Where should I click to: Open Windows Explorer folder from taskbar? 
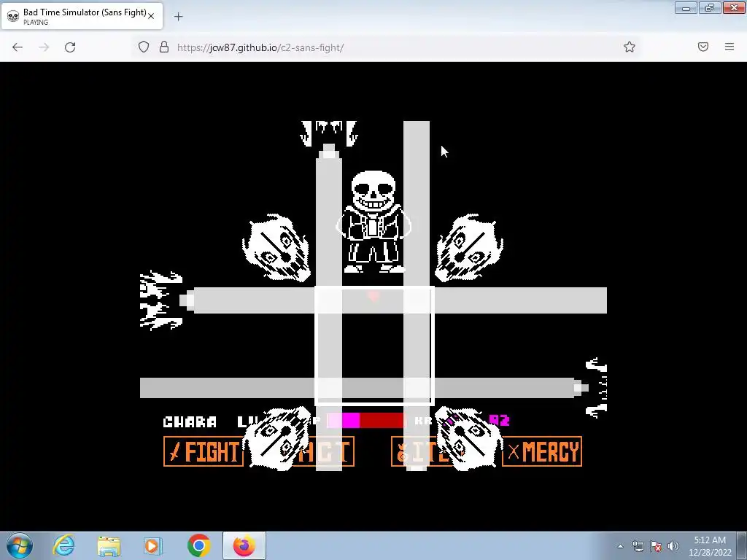(x=109, y=545)
